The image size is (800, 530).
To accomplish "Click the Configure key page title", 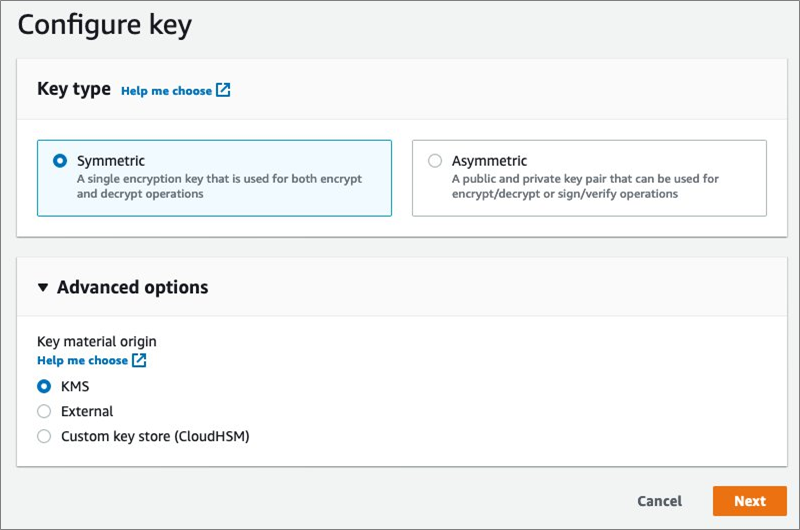I will [x=104, y=25].
